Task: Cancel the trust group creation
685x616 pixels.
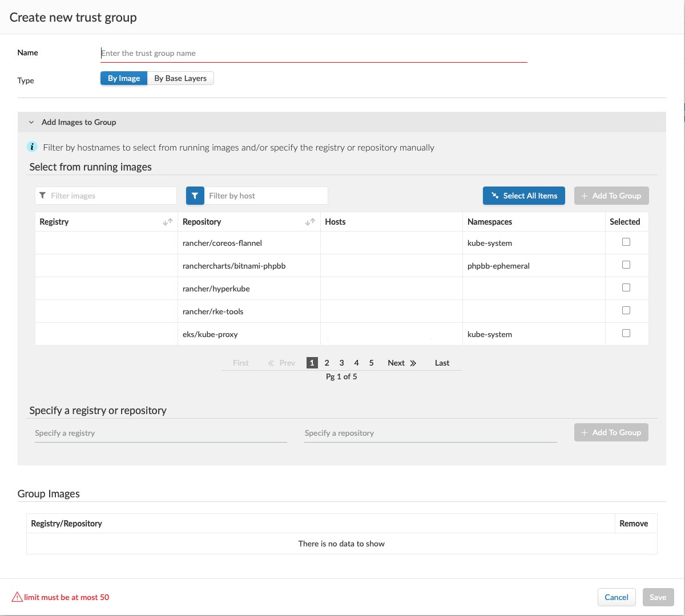Action: click(x=616, y=597)
